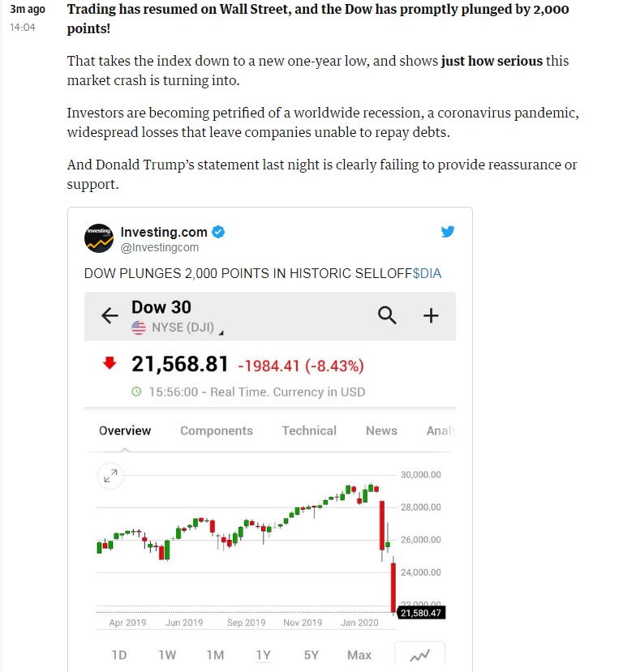The width and height of the screenshot is (623, 672).
Task: Select the 1D time range
Action: (x=119, y=655)
